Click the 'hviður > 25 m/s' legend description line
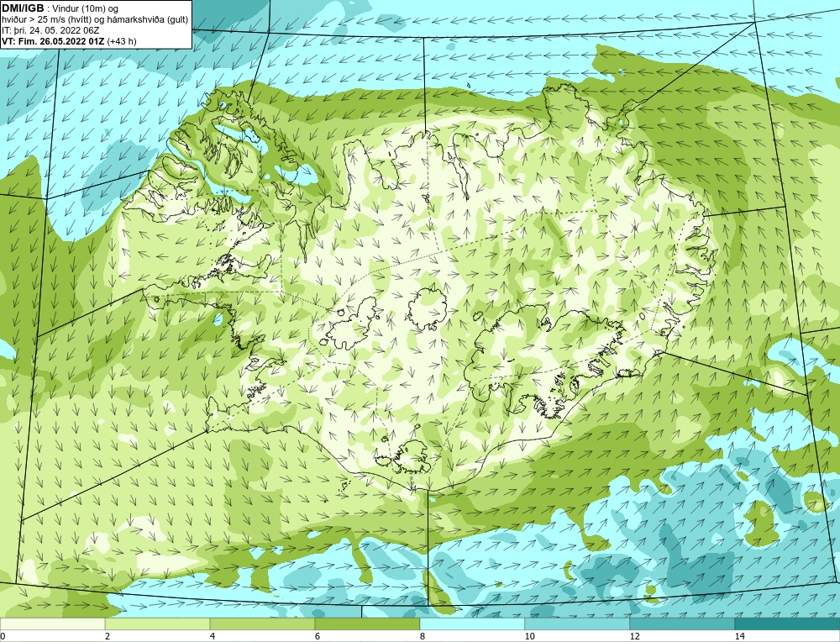Viewport: 840px width, 642px height. [95, 20]
